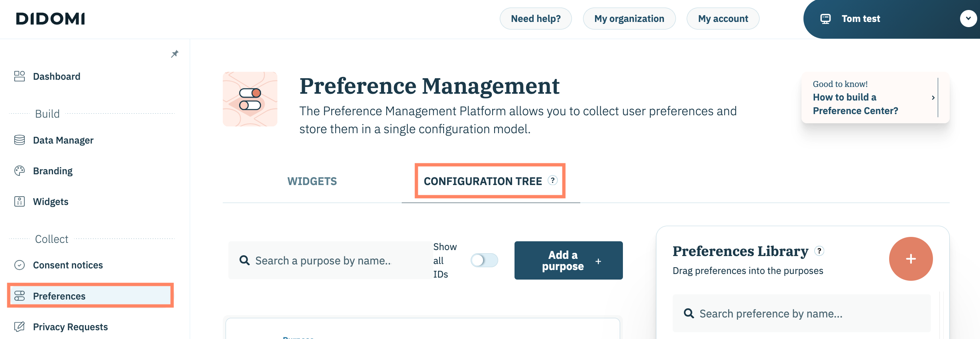Expand the Tom test organization dropdown
The width and height of the screenshot is (980, 339).
968,19
